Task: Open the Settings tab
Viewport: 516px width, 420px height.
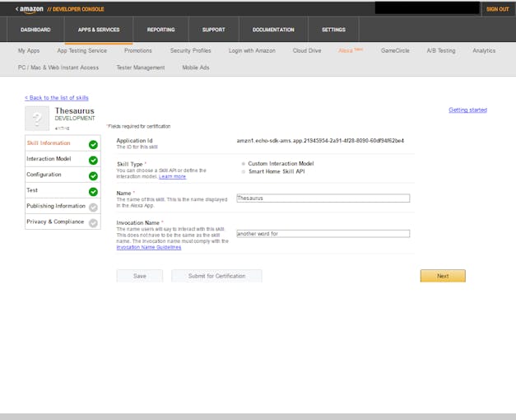Action: (x=333, y=30)
